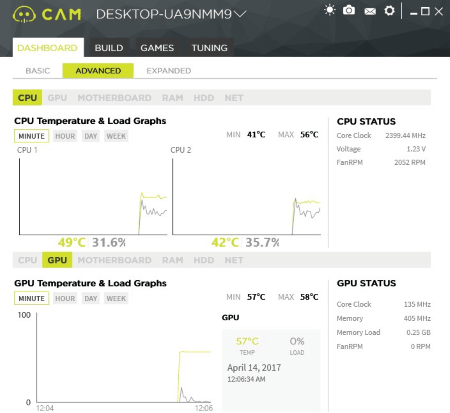Select HDD in the upper panel selector
The height and width of the screenshot is (413, 450).
[x=204, y=98]
